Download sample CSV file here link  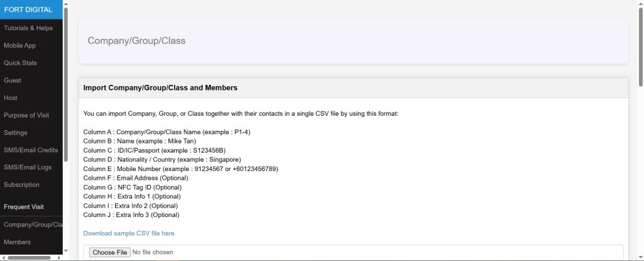128,233
